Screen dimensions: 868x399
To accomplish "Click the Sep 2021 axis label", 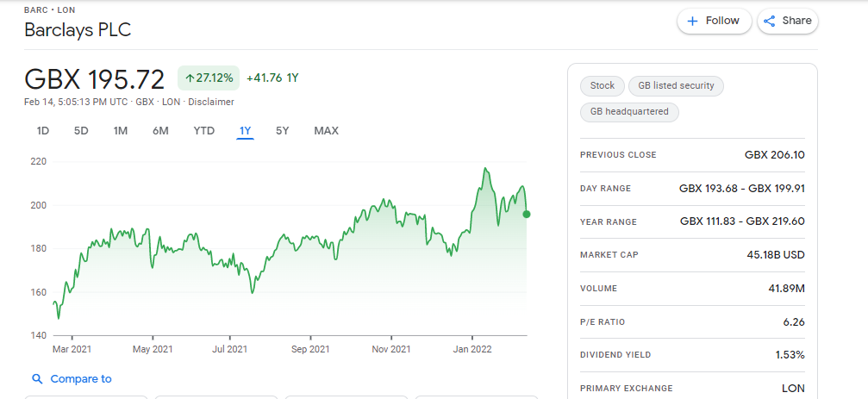I will [310, 349].
